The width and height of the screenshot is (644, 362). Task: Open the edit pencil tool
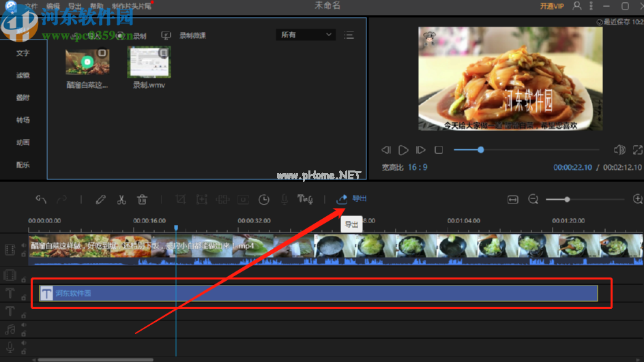[x=101, y=200]
